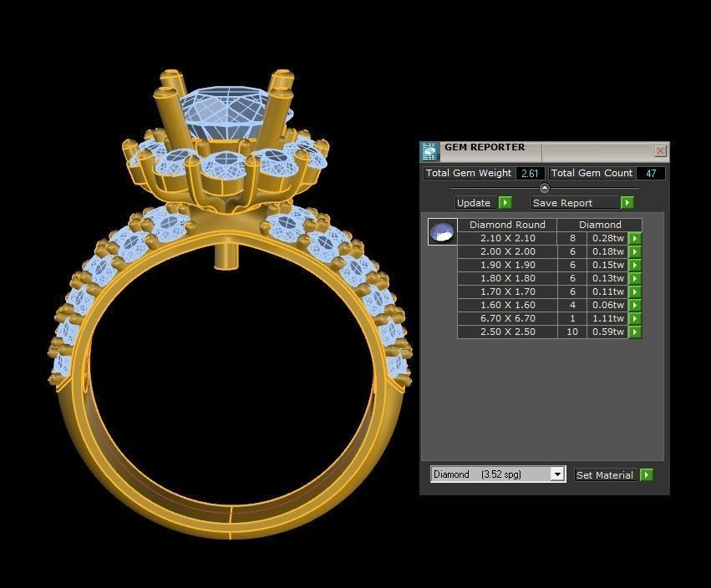The height and width of the screenshot is (588, 711).
Task: Click the Set Material button label
Action: click(x=604, y=474)
